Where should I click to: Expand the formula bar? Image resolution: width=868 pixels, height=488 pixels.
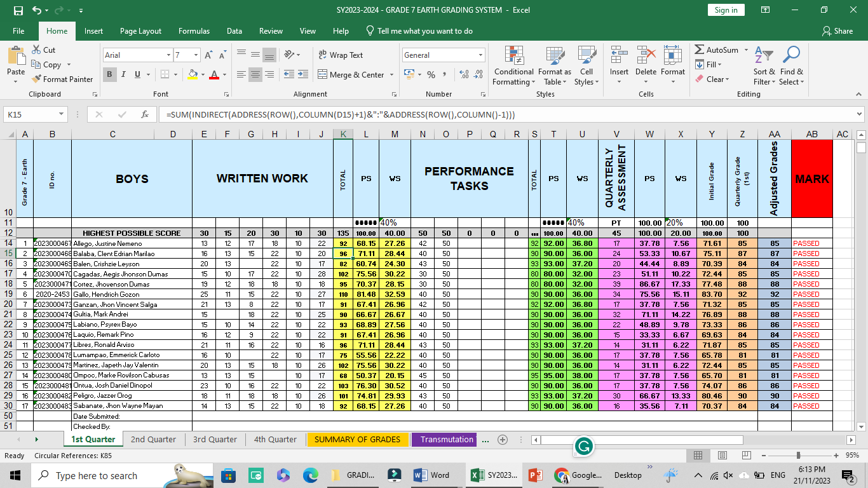[x=859, y=115]
